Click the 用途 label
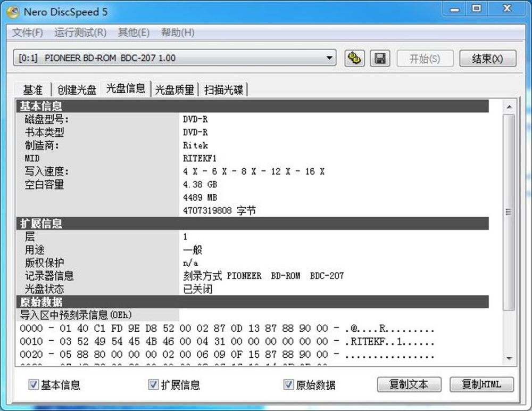Image resolution: width=532 pixels, height=411 pixels. tap(34, 250)
